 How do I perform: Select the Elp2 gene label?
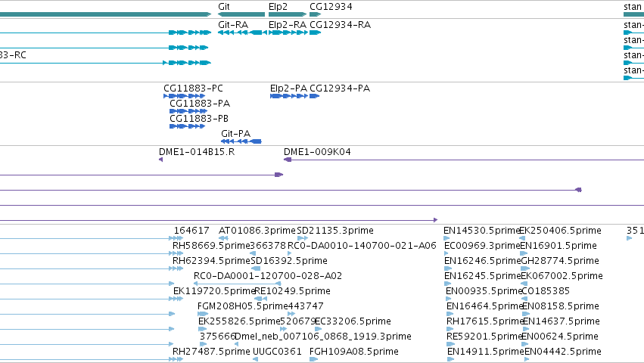click(278, 7)
